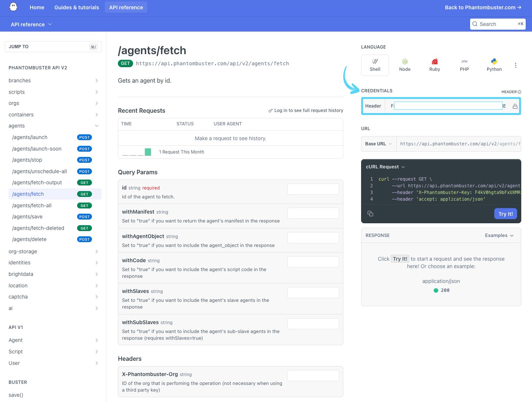Focus the X-Phantombuster-Org header field
Viewport: 532px width, 402px height.
click(313, 376)
